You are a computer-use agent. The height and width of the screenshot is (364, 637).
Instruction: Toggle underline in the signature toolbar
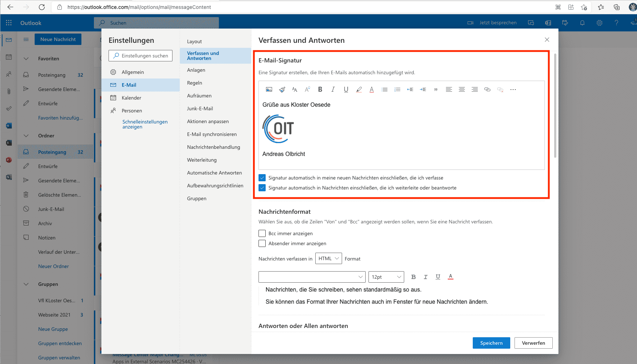click(346, 90)
